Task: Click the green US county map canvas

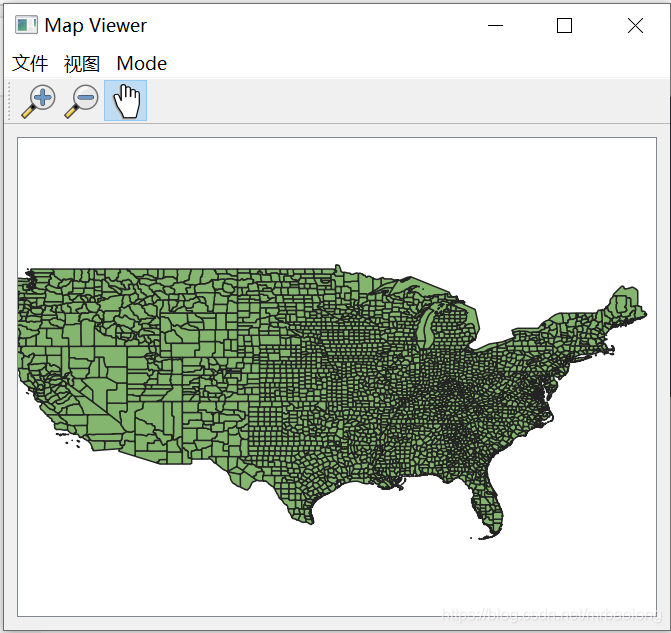Action: click(x=337, y=377)
